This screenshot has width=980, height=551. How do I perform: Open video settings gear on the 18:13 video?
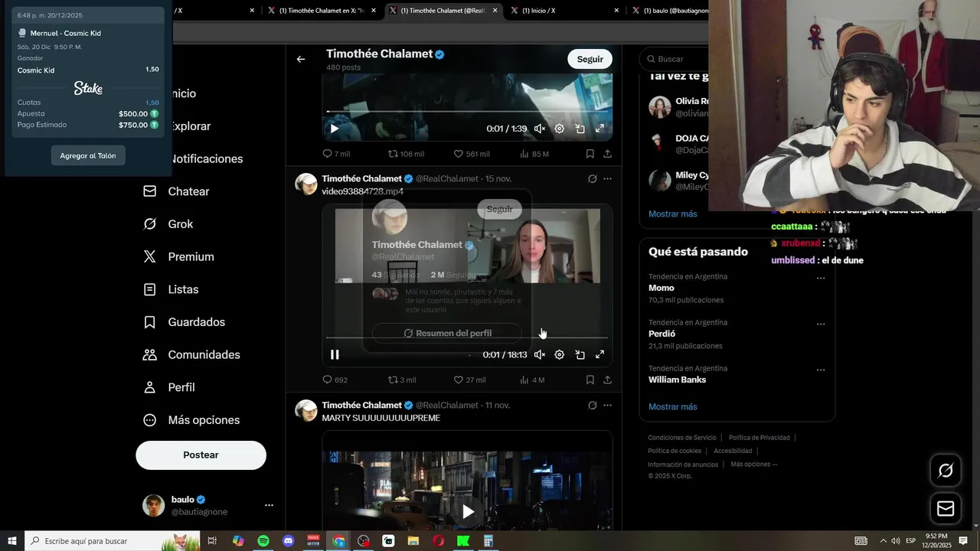(x=560, y=354)
